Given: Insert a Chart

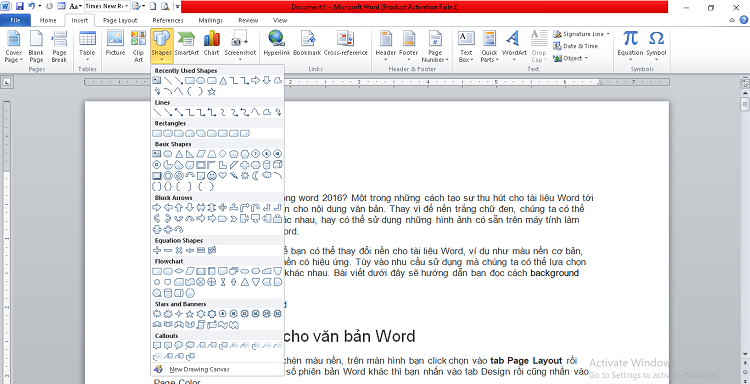Looking at the screenshot, I should point(211,44).
